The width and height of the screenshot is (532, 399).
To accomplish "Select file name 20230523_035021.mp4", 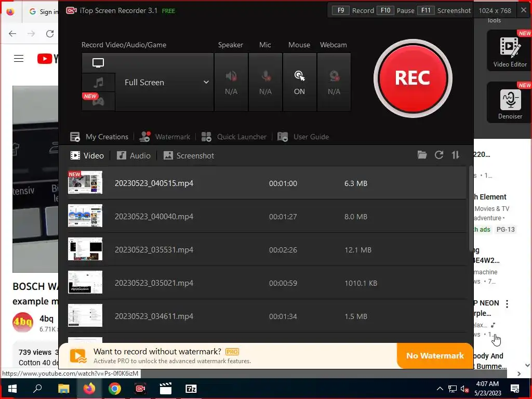I will [154, 283].
